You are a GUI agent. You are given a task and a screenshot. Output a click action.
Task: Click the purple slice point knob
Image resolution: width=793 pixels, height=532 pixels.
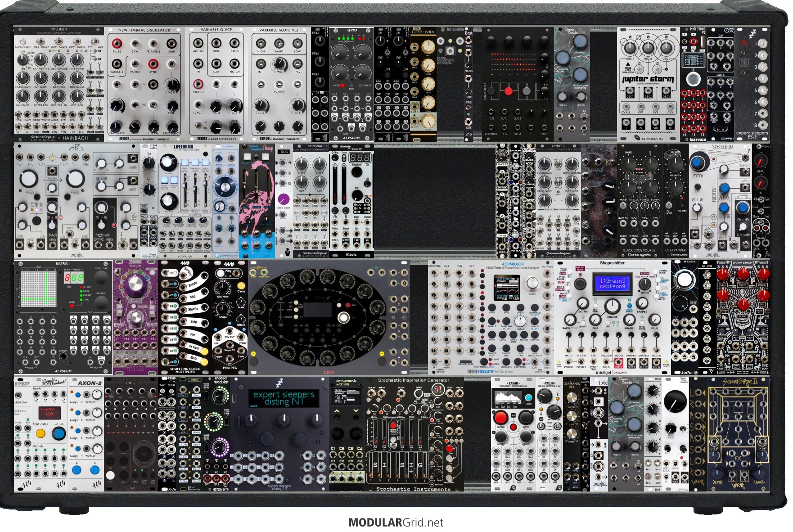(284, 199)
